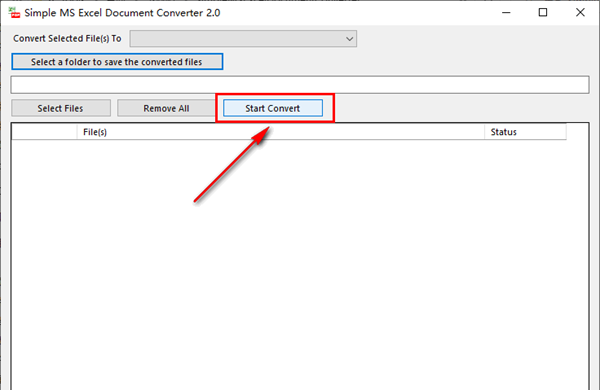The height and width of the screenshot is (390, 600).
Task: Click the Simple MS Excel Converter app icon
Action: (x=15, y=13)
